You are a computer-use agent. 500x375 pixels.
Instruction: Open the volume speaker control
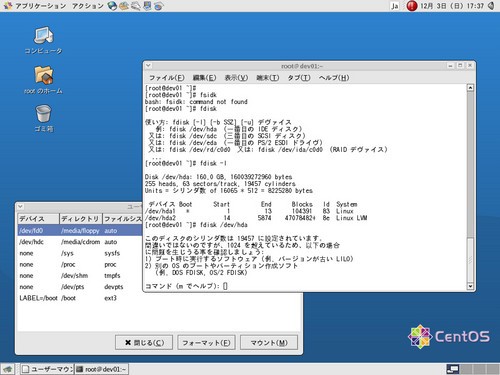[491, 6]
